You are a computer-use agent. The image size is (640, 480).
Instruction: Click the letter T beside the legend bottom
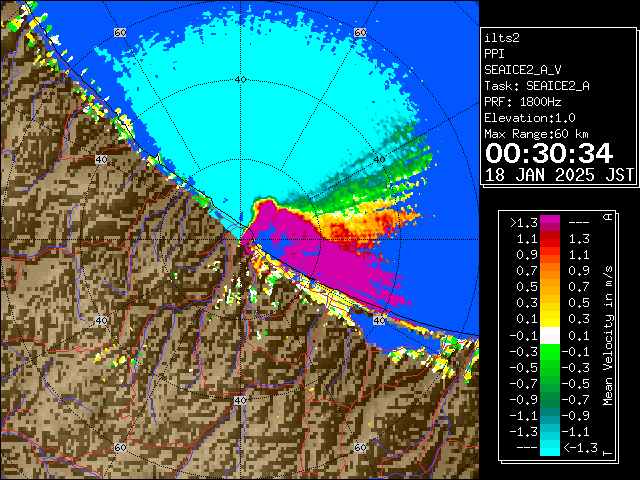click(608, 453)
